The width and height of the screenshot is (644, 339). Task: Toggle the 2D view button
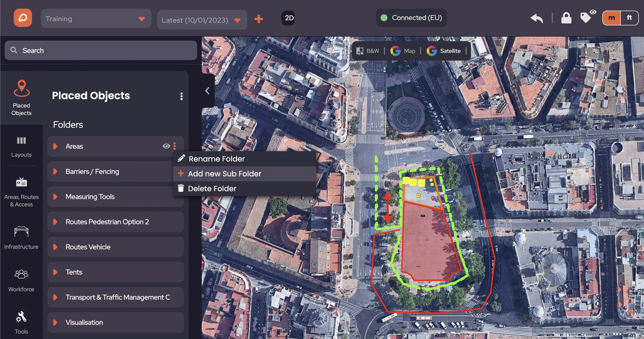(x=289, y=18)
